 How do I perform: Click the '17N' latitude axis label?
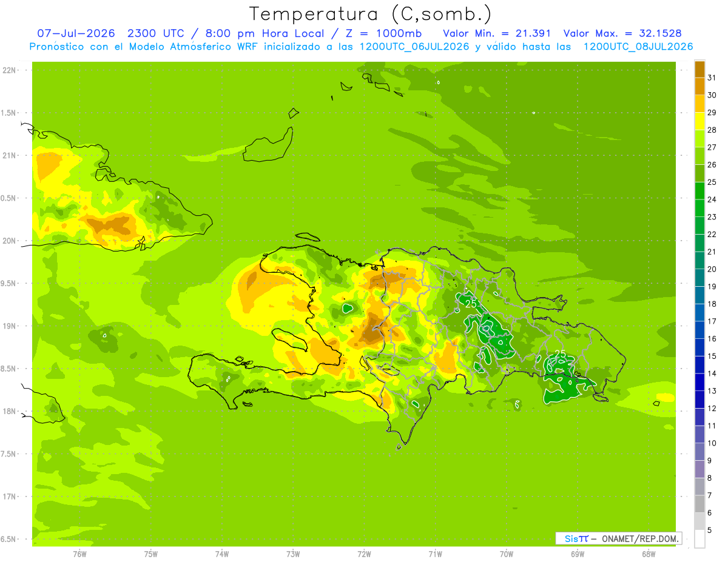8,497
